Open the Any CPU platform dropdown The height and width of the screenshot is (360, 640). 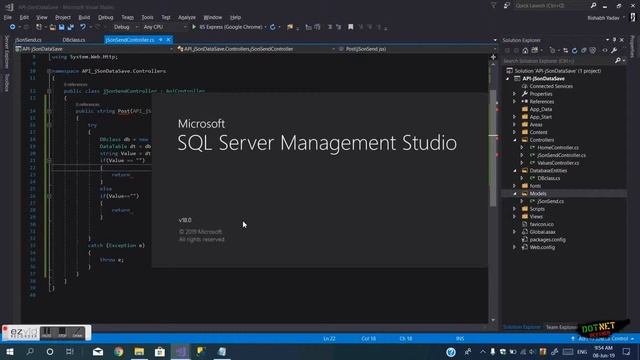[164, 27]
